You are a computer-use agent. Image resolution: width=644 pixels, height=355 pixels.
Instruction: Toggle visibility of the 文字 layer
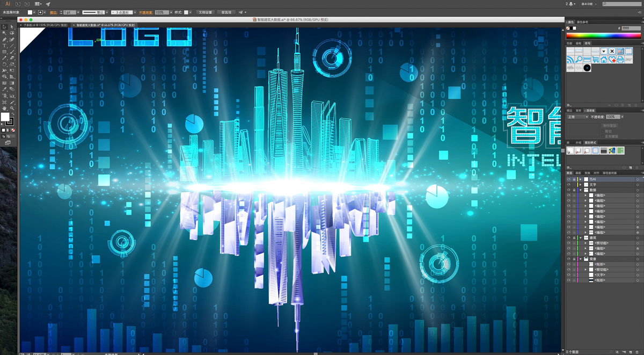[568, 185]
